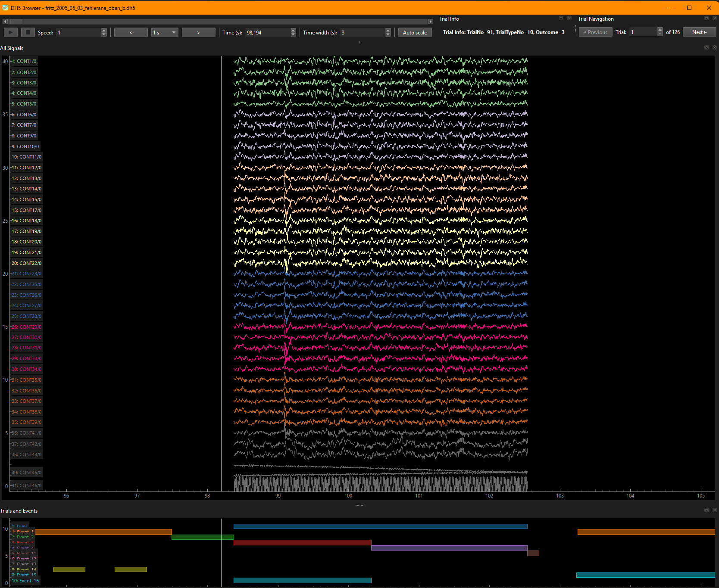The image size is (719, 588).
Task: Focus the Speed input field
Action: (x=78, y=32)
